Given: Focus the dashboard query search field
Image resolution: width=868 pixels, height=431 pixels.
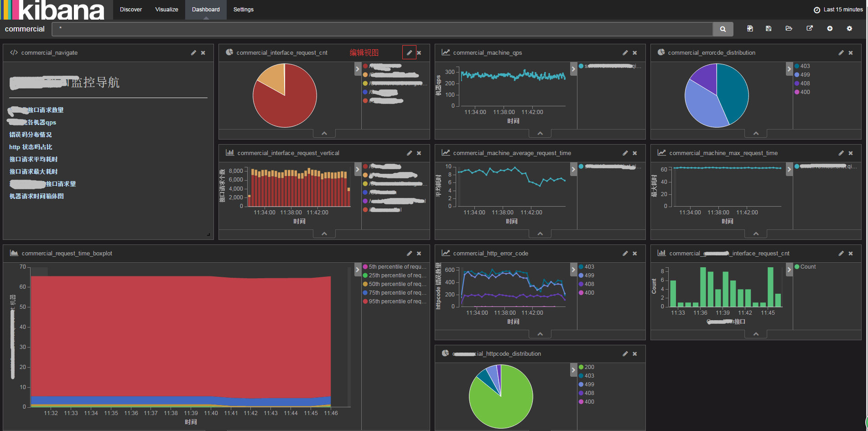Looking at the screenshot, I should click(x=382, y=29).
